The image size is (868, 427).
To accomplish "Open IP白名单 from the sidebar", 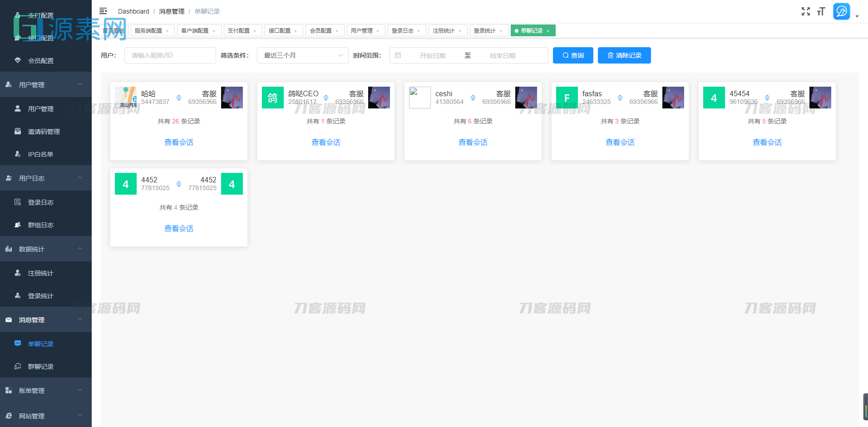I will point(40,154).
